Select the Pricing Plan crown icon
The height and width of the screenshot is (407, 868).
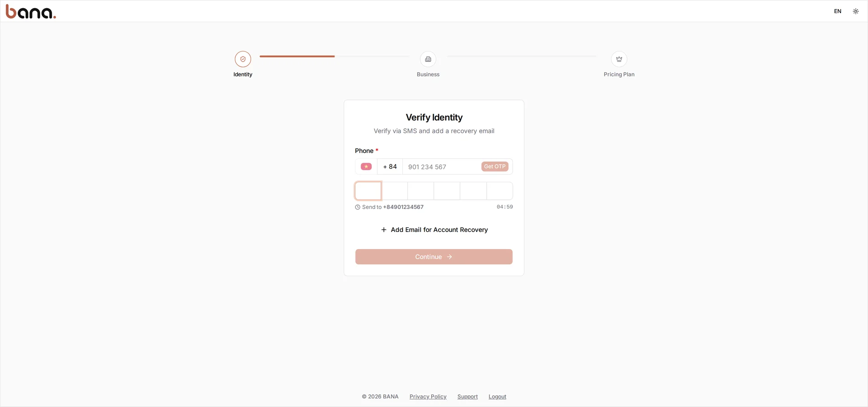pyautogui.click(x=619, y=59)
